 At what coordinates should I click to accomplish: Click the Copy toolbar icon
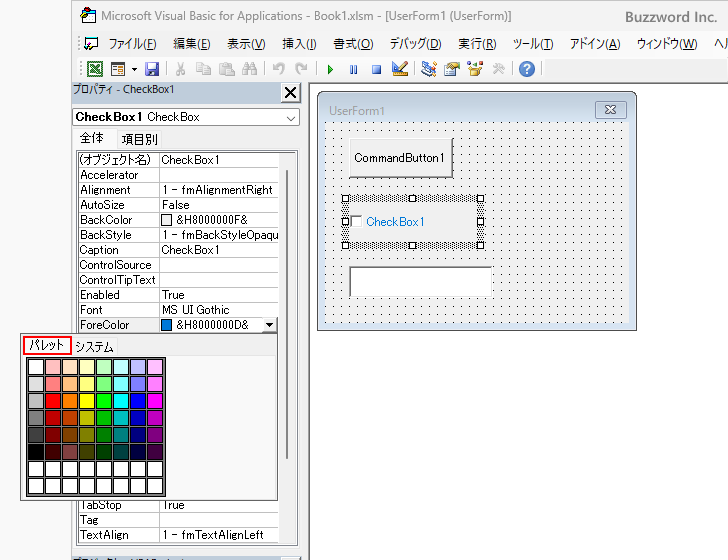[x=203, y=69]
